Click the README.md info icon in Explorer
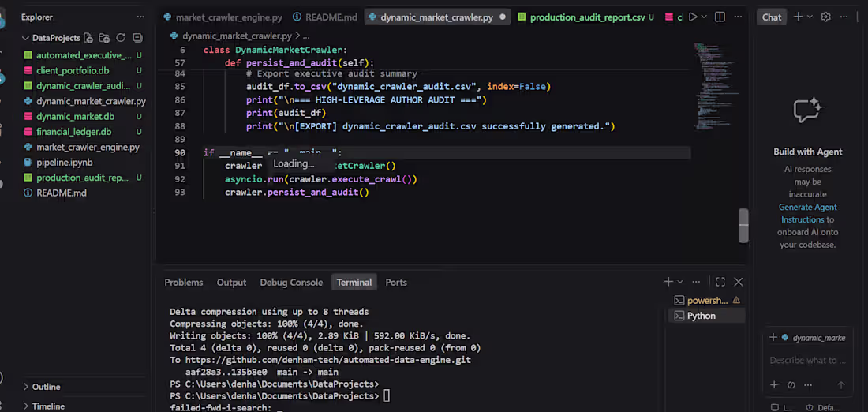This screenshot has width=868, height=412. click(x=28, y=193)
